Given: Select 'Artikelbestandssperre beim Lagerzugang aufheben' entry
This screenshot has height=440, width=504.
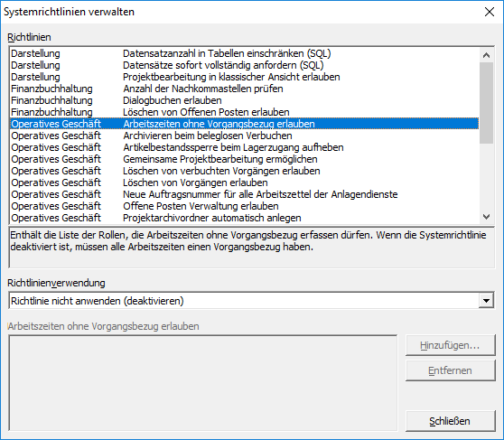Looking at the screenshot, I should (244, 147).
